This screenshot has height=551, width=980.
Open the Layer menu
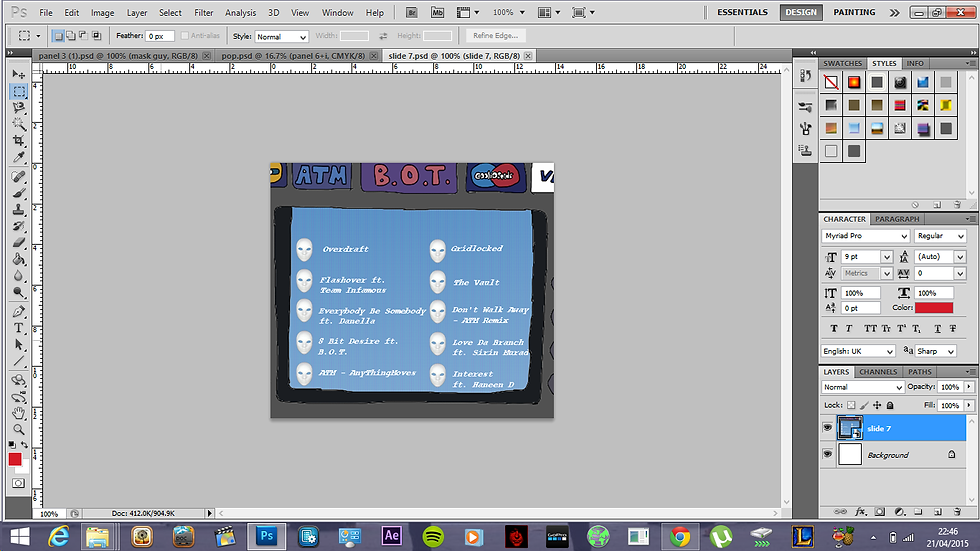coord(137,12)
